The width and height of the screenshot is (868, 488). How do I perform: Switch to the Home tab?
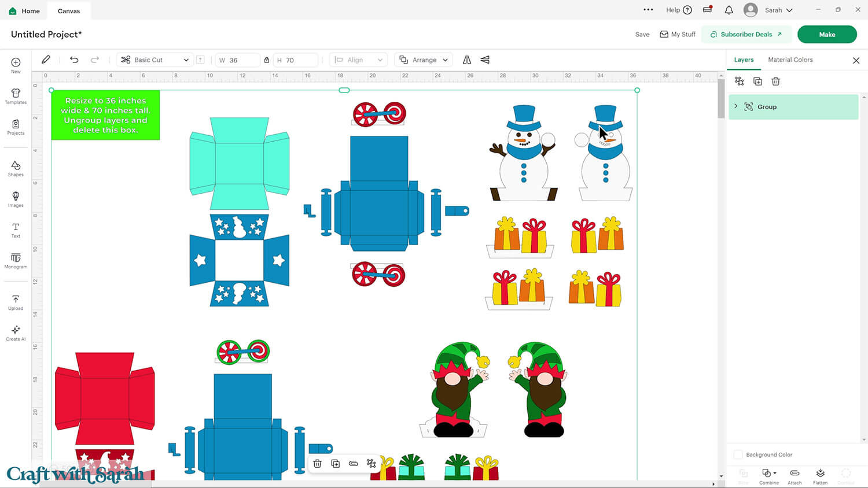click(24, 11)
